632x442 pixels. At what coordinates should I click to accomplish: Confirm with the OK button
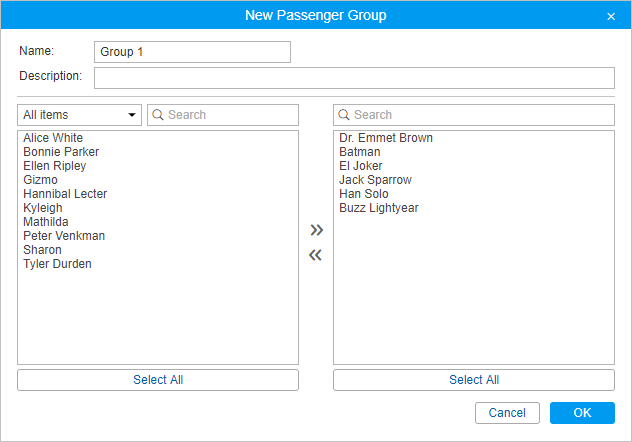[582, 413]
